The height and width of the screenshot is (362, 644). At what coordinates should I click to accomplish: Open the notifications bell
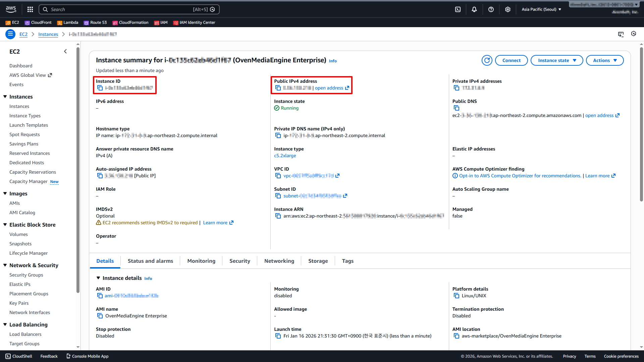pyautogui.click(x=474, y=9)
